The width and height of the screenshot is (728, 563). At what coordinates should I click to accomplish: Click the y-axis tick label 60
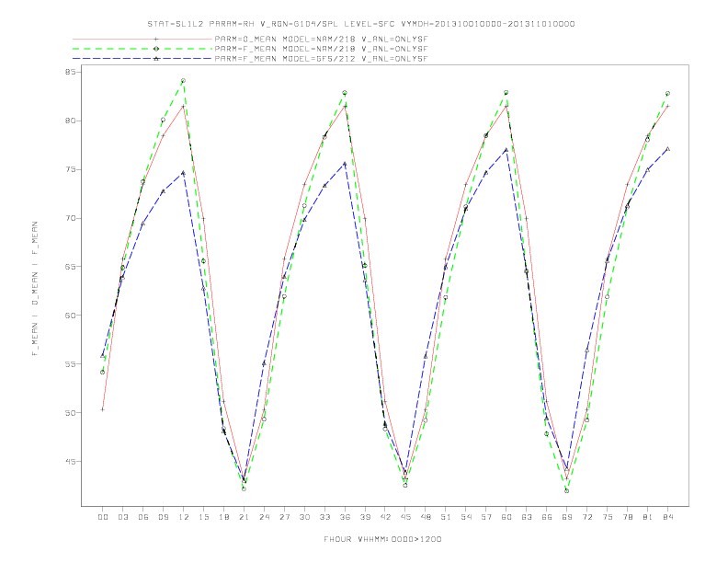pos(71,316)
